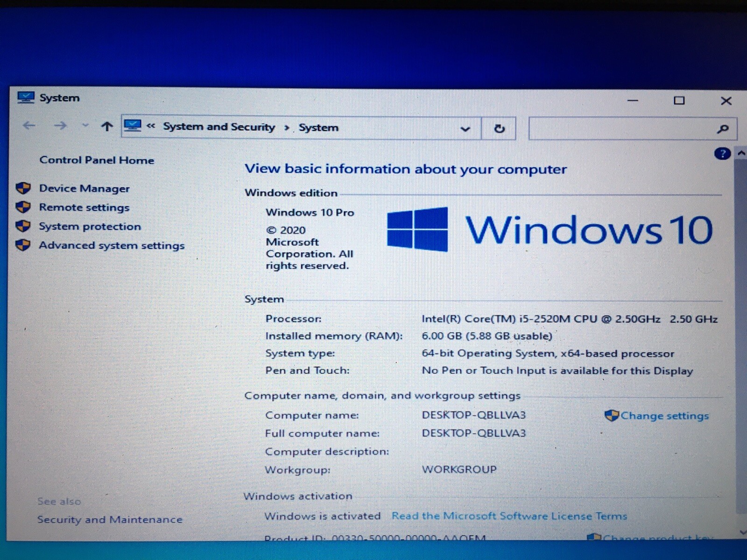Read the Microsoft Software License Terms
This screenshot has height=560, width=747.
(509, 516)
